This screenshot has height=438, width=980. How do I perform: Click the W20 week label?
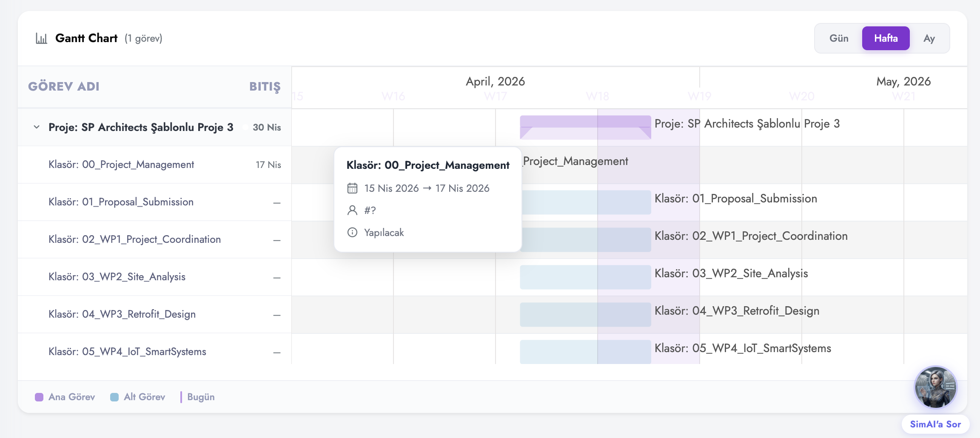(x=801, y=97)
